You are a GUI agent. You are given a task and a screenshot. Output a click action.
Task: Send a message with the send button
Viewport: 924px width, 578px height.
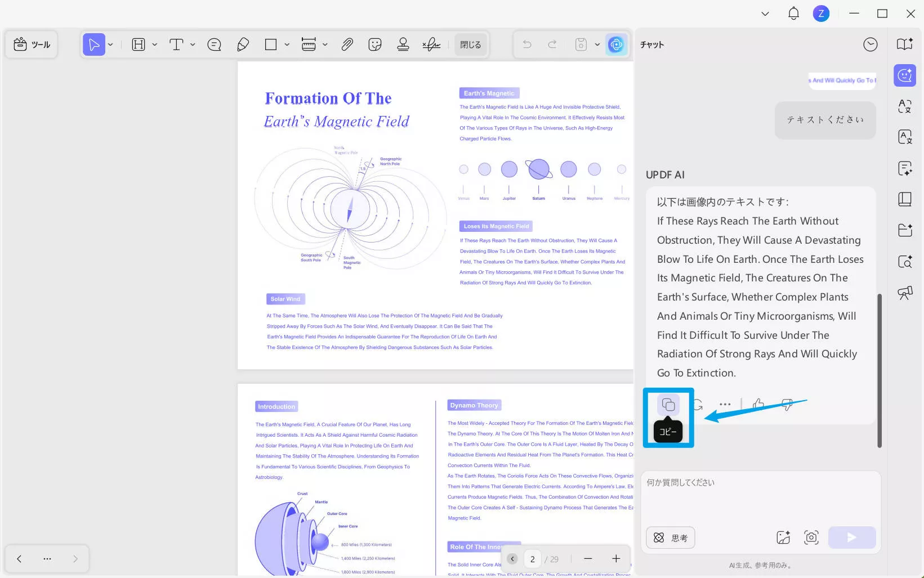tap(852, 537)
